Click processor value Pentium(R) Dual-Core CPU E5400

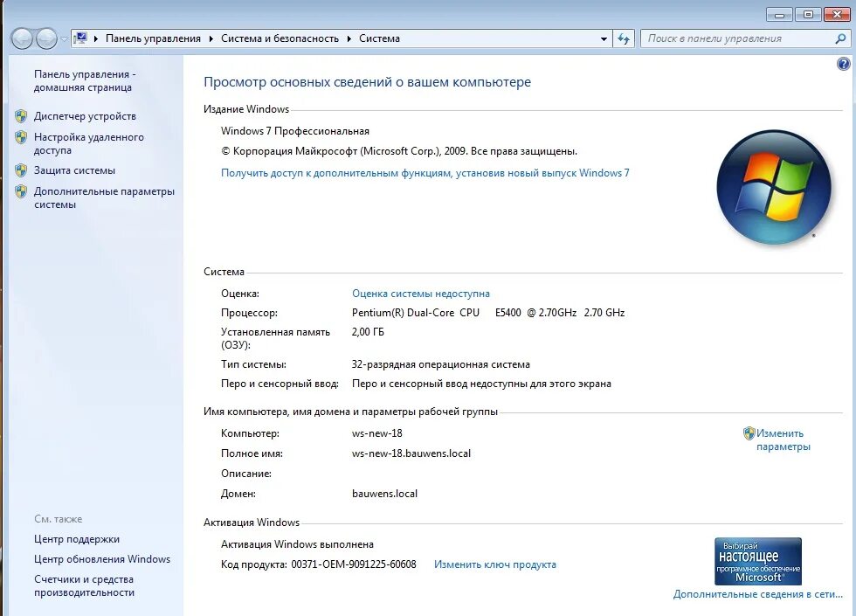click(x=488, y=313)
